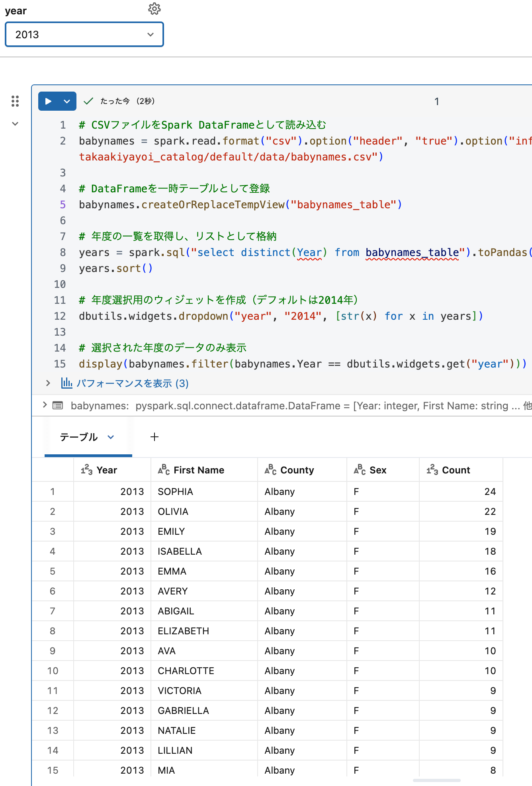The width and height of the screenshot is (532, 786).
Task: Open the テーブル tab dropdown chevron
Action: pyautogui.click(x=111, y=437)
